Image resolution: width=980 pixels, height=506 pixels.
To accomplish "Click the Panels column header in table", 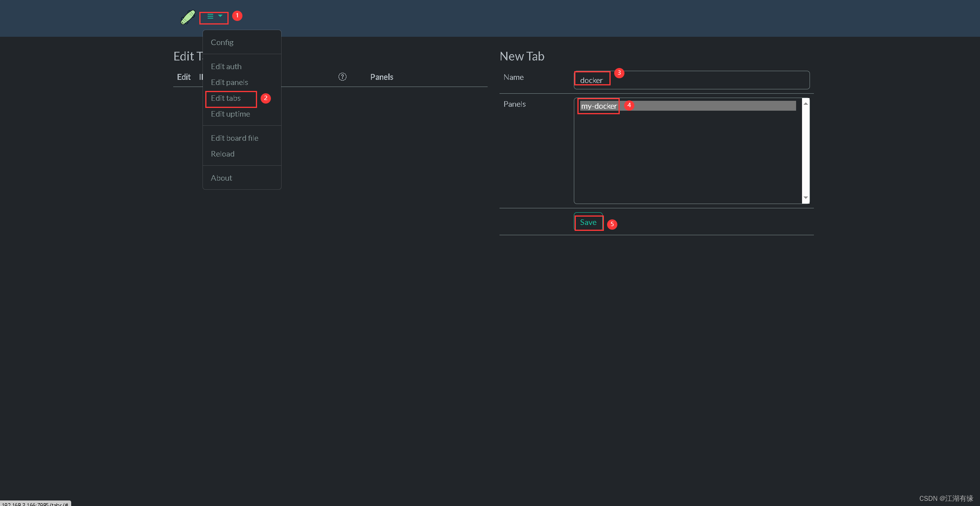I will pos(381,77).
